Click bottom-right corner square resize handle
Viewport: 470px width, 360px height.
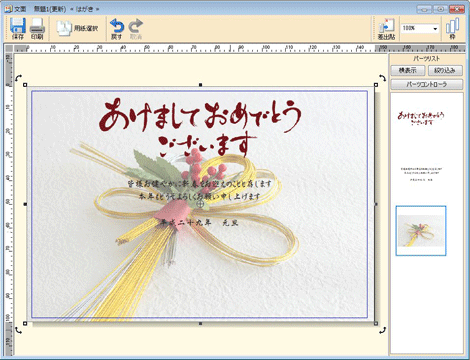point(376,323)
